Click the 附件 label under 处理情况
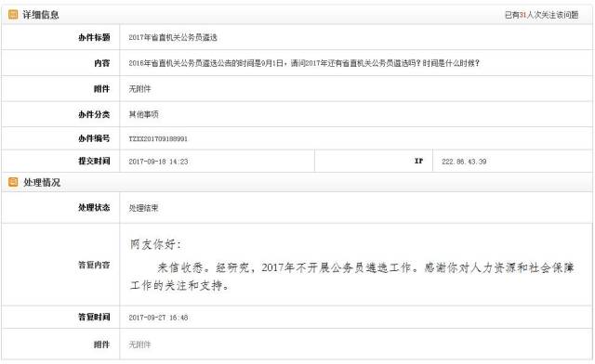This screenshot has width=595, height=364. [x=102, y=344]
